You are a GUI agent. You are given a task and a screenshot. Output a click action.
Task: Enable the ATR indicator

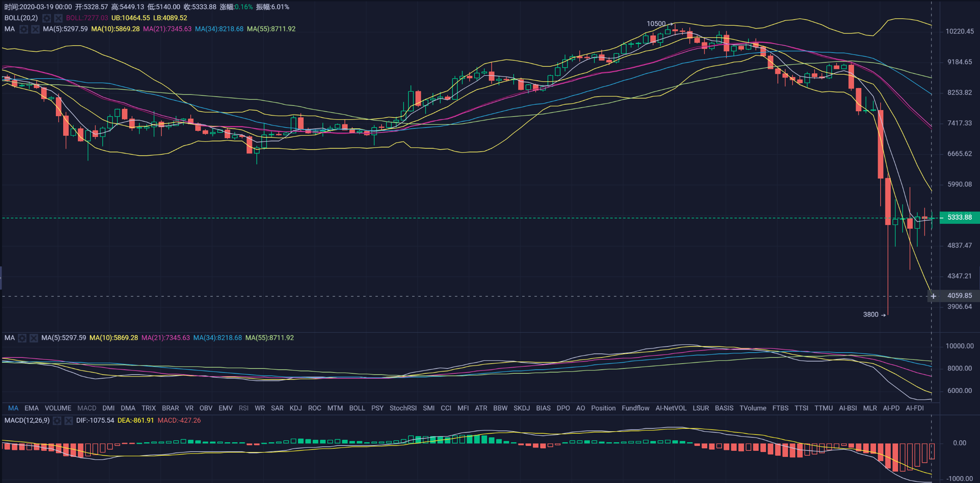481,408
